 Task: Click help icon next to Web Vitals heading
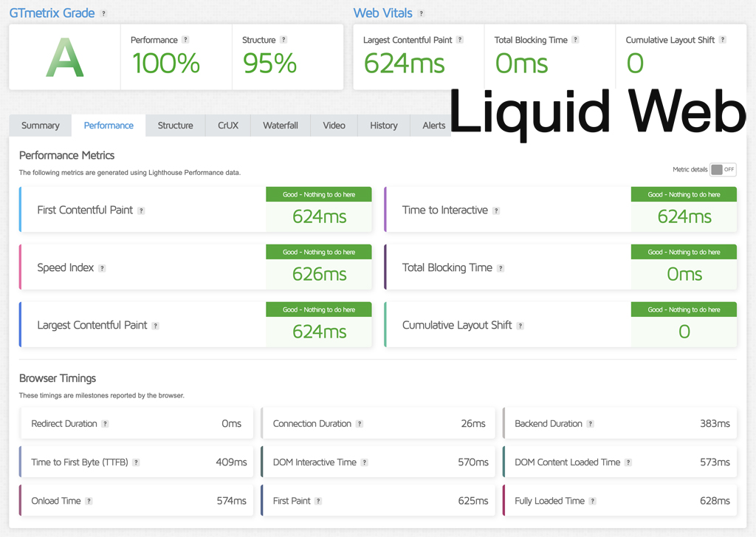click(421, 13)
